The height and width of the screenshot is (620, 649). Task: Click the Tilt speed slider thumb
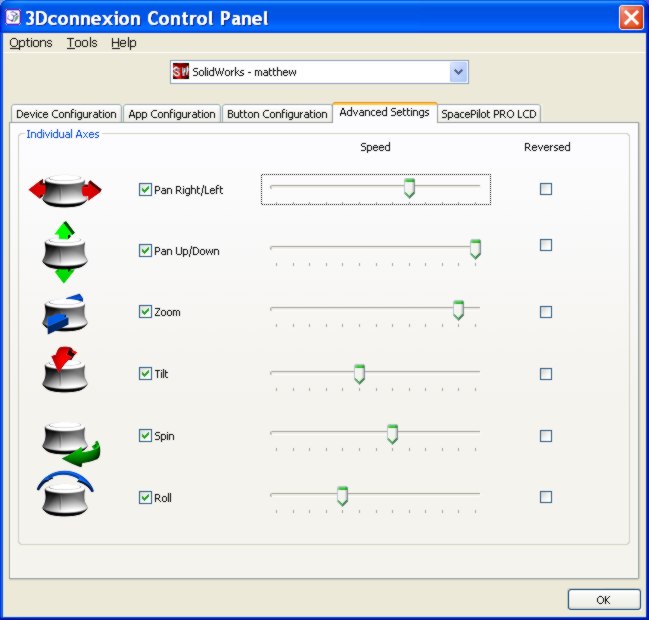click(359, 374)
